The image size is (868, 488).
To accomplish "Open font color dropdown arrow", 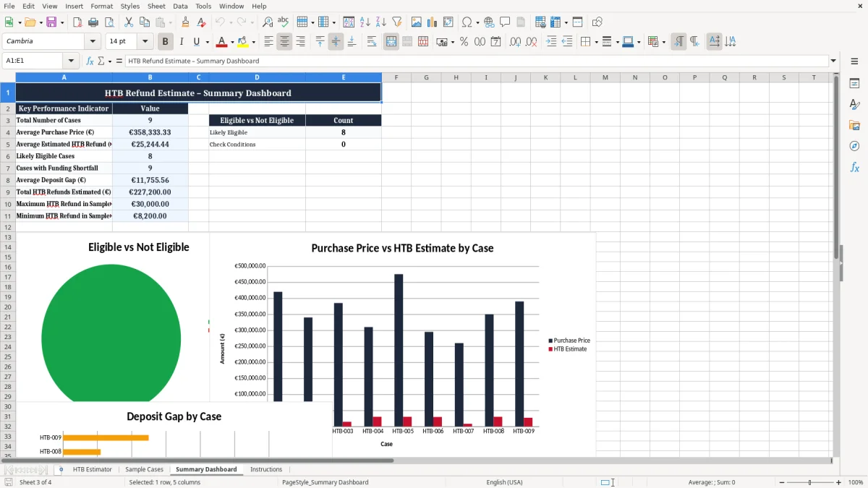I will coord(232,42).
